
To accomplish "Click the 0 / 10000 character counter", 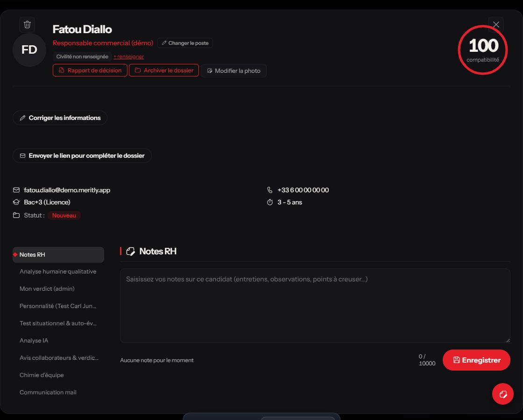I will pos(427,360).
